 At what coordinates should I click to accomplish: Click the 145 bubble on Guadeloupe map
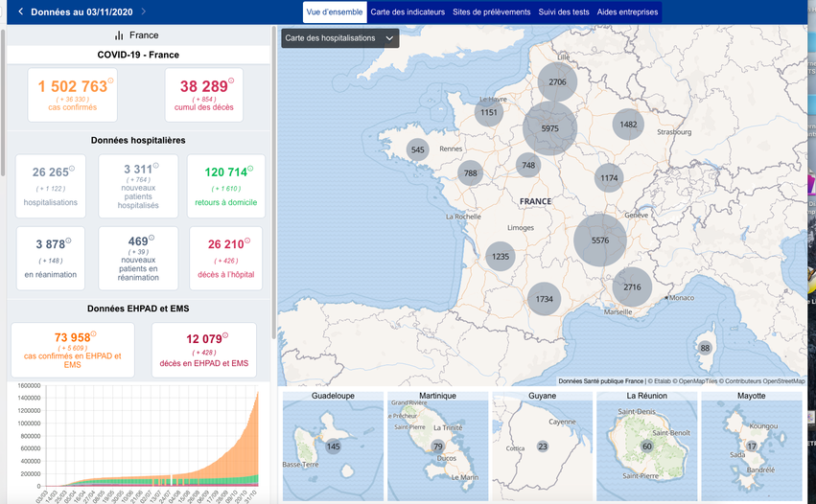pos(333,447)
